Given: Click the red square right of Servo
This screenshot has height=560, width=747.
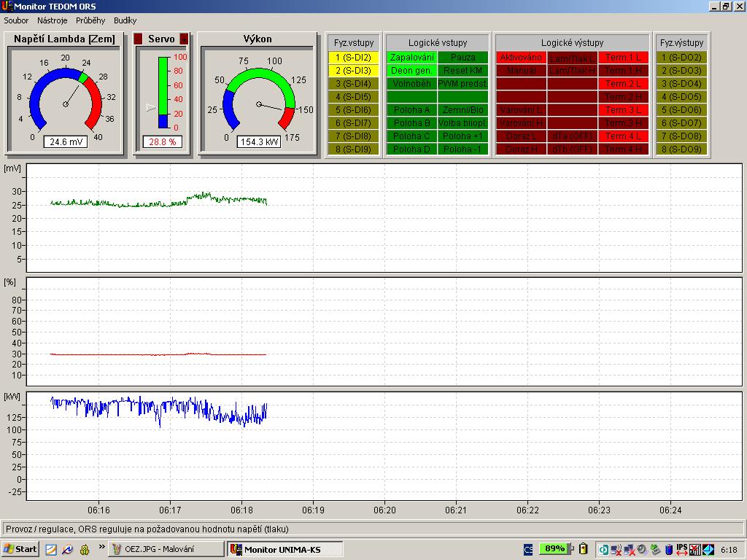Looking at the screenshot, I should click(184, 39).
